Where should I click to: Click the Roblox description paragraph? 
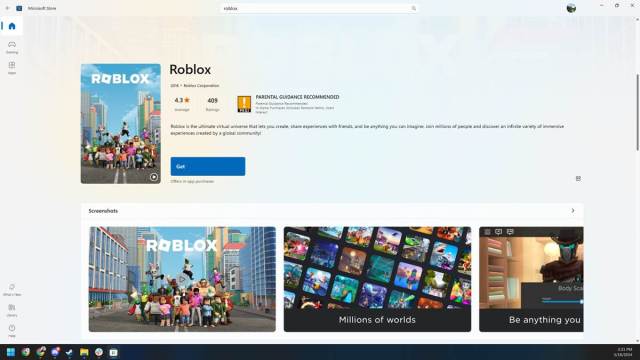click(367, 130)
